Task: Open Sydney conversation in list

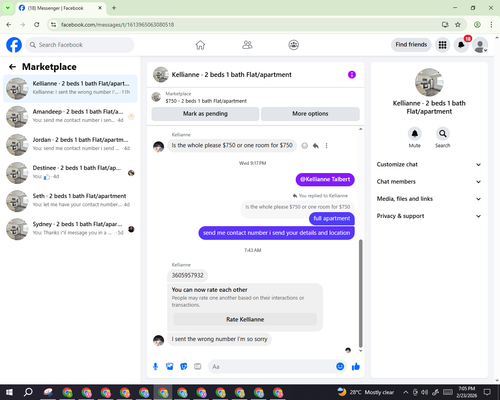Action: click(70, 229)
